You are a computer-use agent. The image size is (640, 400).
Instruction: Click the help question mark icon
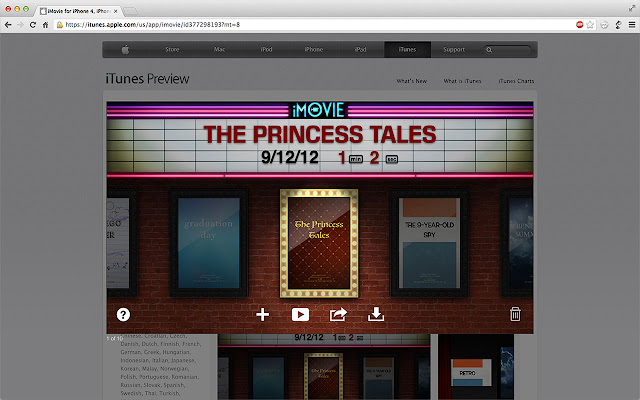123,314
